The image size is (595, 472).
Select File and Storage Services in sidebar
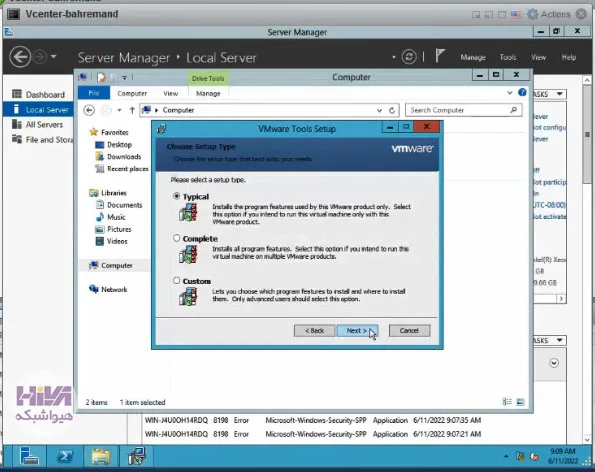pos(42,140)
